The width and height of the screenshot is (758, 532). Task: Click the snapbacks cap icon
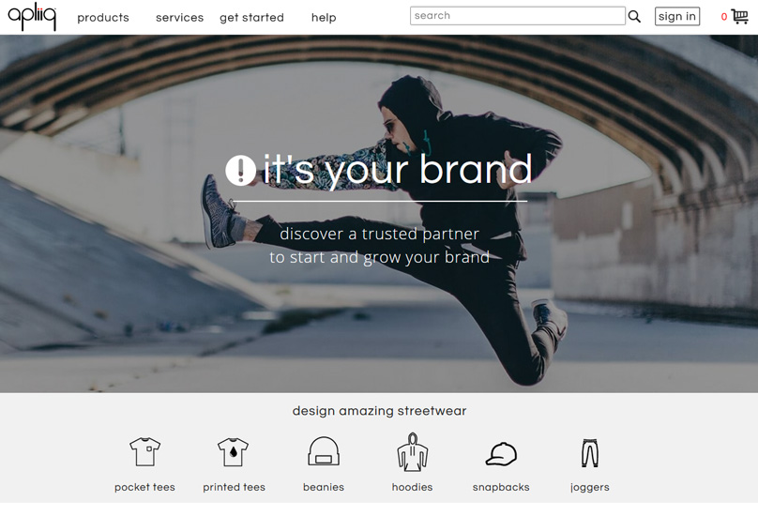(501, 454)
